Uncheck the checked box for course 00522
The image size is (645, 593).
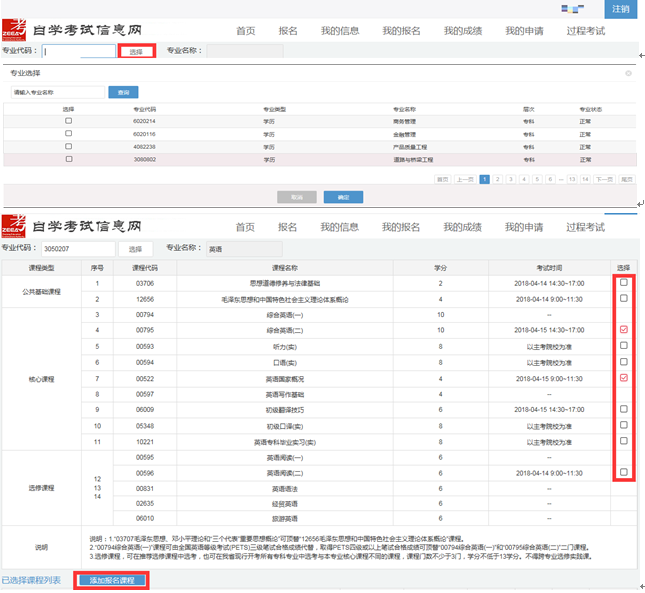(624, 378)
